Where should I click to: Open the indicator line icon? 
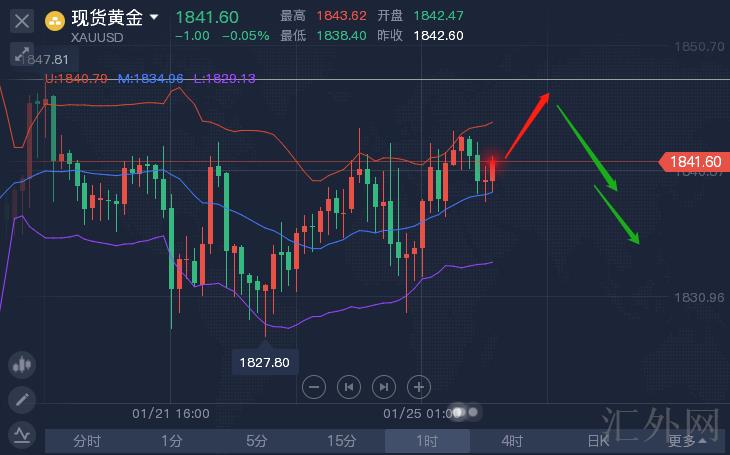pyautogui.click(x=22, y=434)
